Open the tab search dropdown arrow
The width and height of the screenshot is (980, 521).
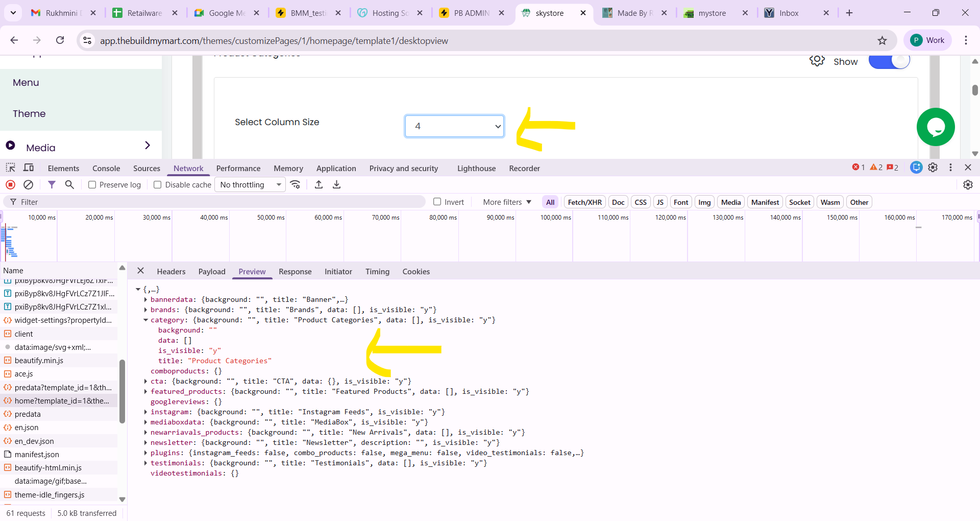click(13, 13)
